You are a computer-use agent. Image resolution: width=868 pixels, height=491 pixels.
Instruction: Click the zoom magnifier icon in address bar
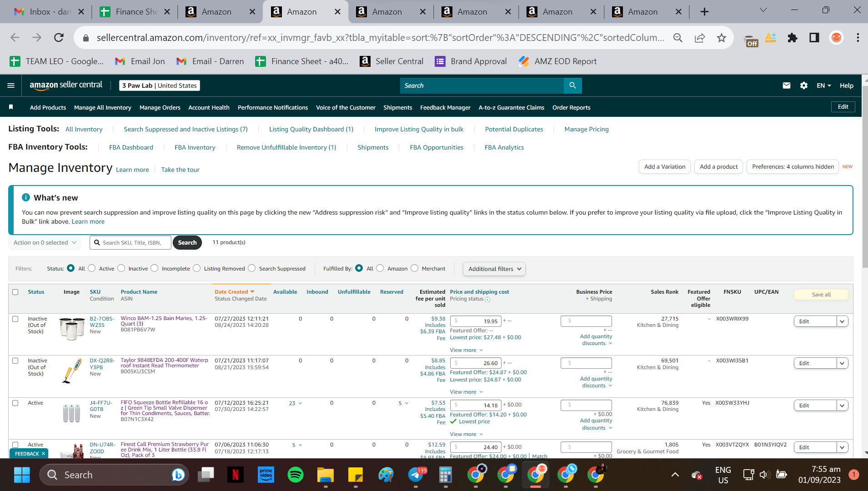[x=677, y=38]
